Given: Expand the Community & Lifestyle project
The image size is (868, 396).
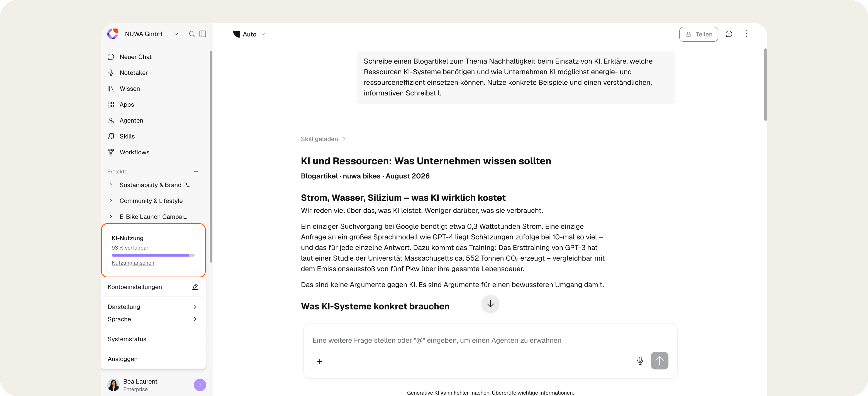Looking at the screenshot, I should click(110, 201).
